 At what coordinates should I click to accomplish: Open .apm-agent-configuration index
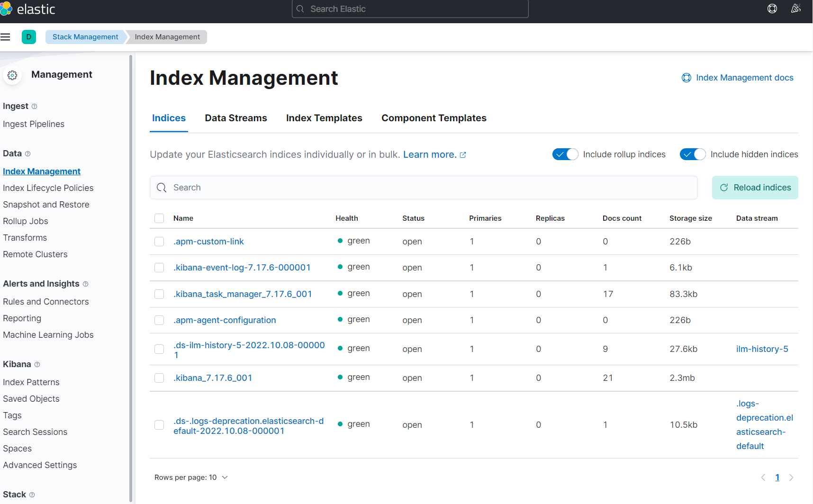click(225, 320)
